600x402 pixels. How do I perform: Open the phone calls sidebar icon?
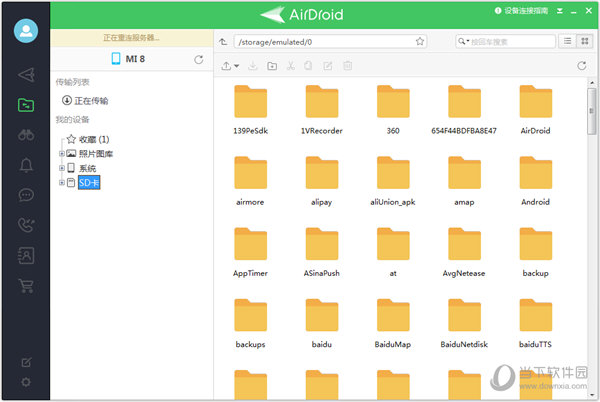(x=26, y=225)
